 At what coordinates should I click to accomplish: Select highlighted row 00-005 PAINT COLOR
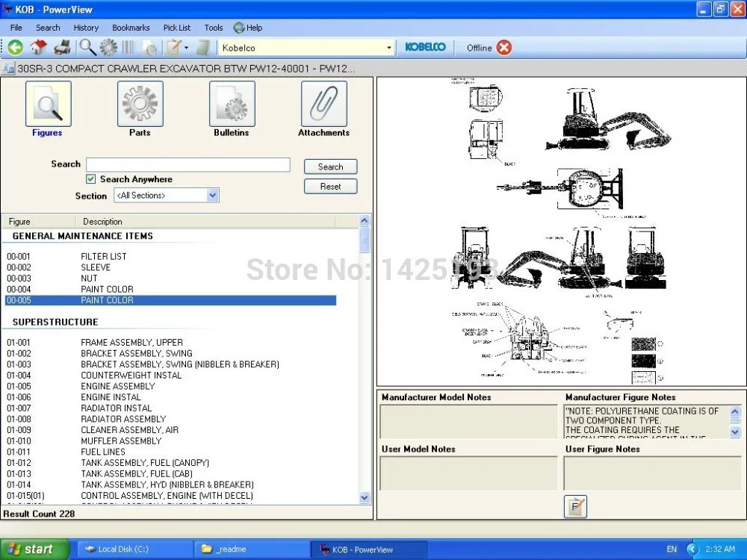pyautogui.click(x=170, y=300)
